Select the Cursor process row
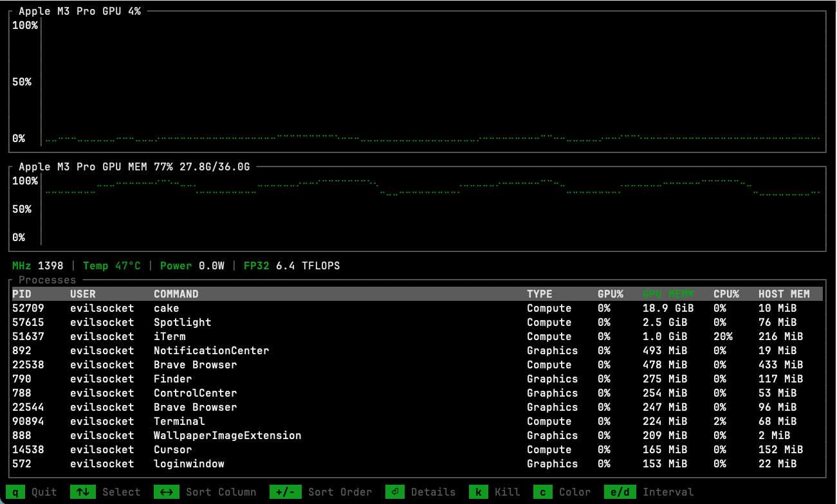 pyautogui.click(x=418, y=449)
